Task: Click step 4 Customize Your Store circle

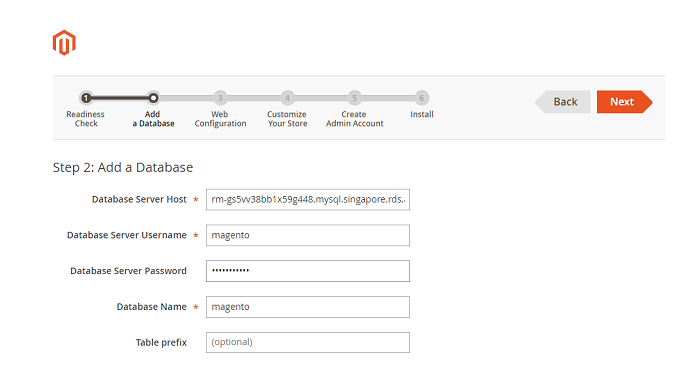Action: 288,98
